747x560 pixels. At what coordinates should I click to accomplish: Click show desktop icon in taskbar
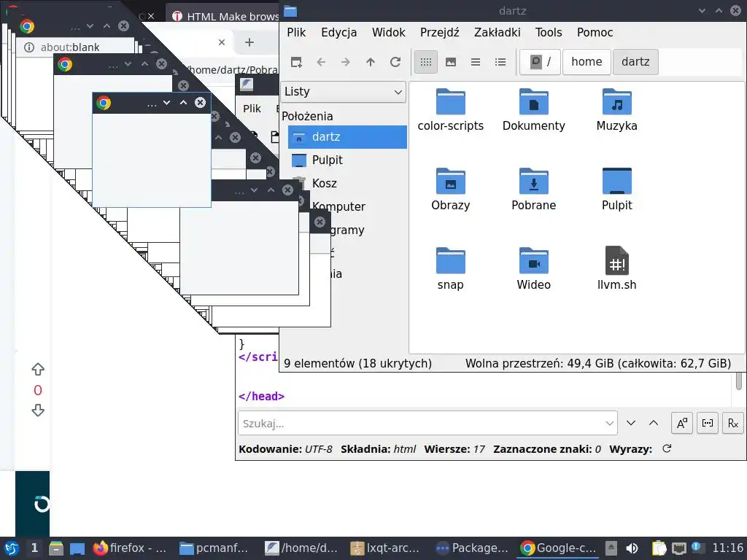coord(77,548)
